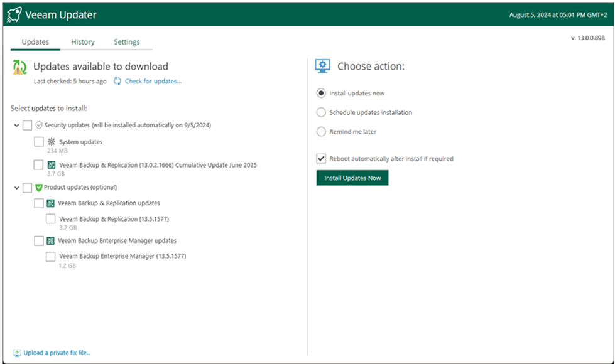Click the Veeam Backup Enterprise Manager updates label

pyautogui.click(x=117, y=240)
